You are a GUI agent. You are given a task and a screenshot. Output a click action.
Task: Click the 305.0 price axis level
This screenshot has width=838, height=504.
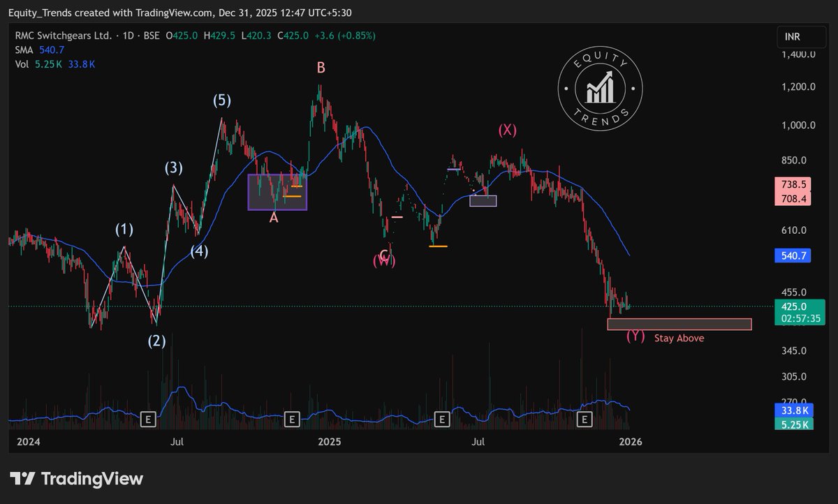click(795, 376)
